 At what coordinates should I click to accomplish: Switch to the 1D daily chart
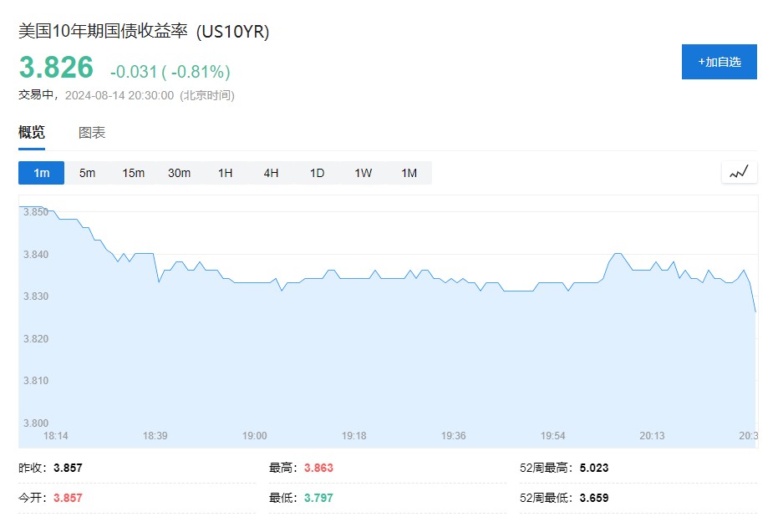[x=317, y=173]
